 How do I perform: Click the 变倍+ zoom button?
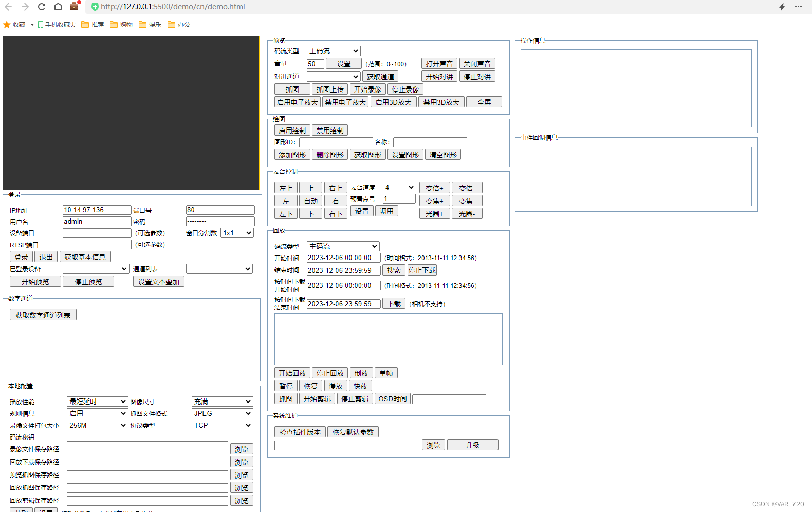(435, 188)
